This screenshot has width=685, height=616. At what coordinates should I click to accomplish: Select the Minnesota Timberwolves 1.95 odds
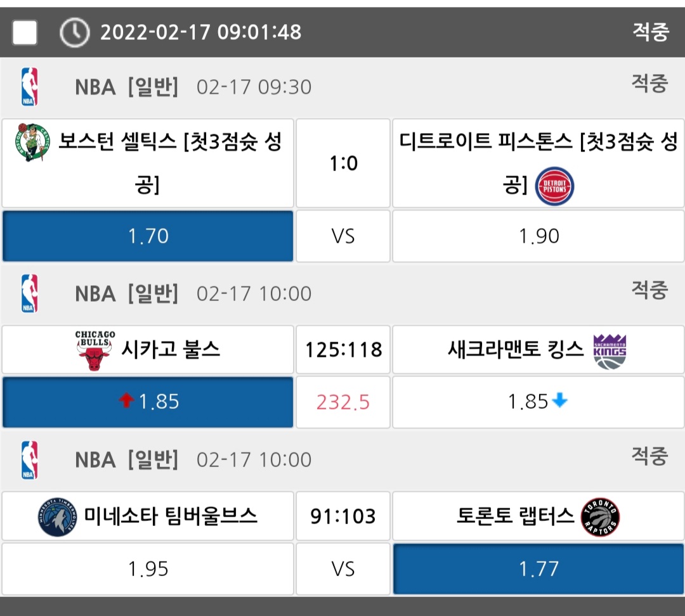click(148, 568)
